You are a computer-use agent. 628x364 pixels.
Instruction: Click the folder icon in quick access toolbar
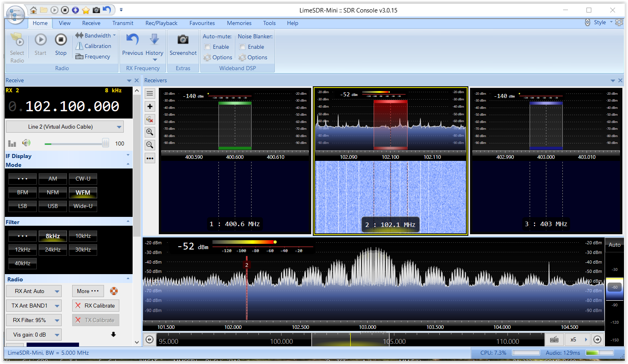(44, 10)
